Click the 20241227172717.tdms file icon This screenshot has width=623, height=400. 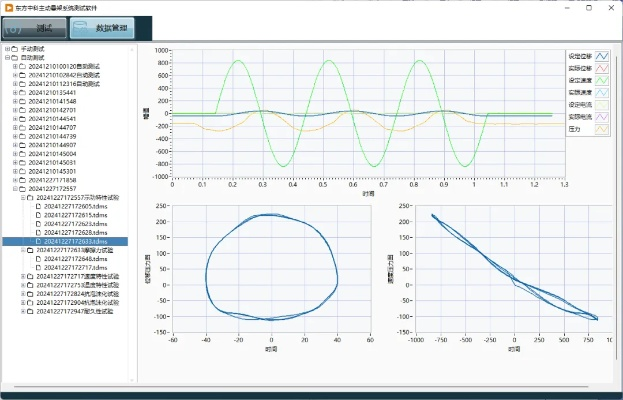point(39,268)
